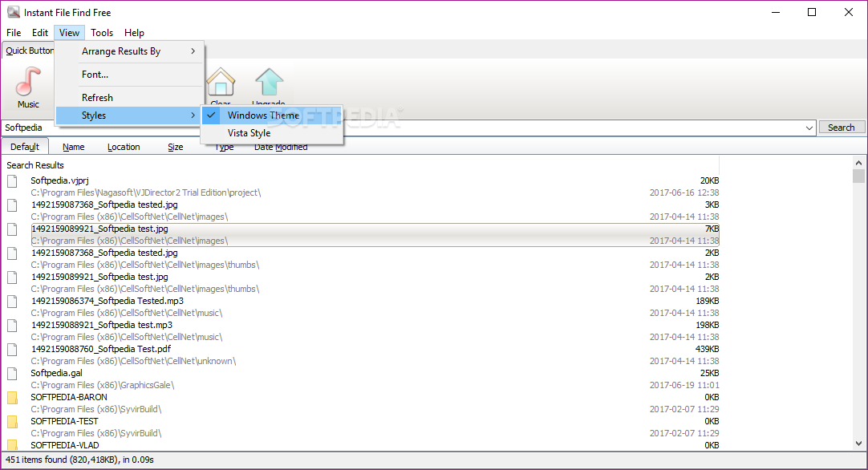
Task: Click folder icon beside SOFTPEDIA-VLAD
Action: pos(12,444)
